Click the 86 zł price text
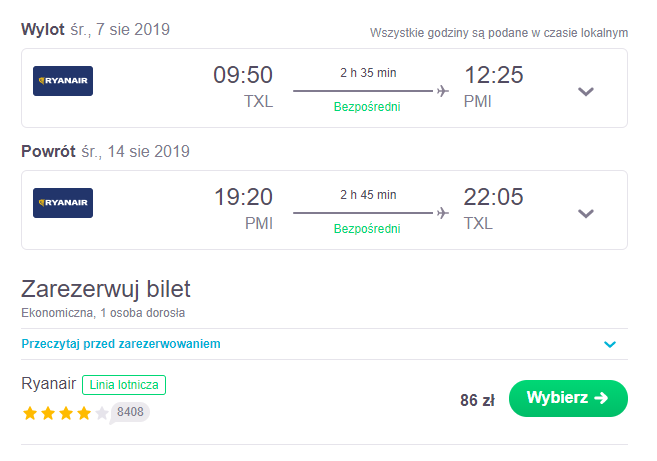Viewport: 657px width, 461px height. (477, 400)
